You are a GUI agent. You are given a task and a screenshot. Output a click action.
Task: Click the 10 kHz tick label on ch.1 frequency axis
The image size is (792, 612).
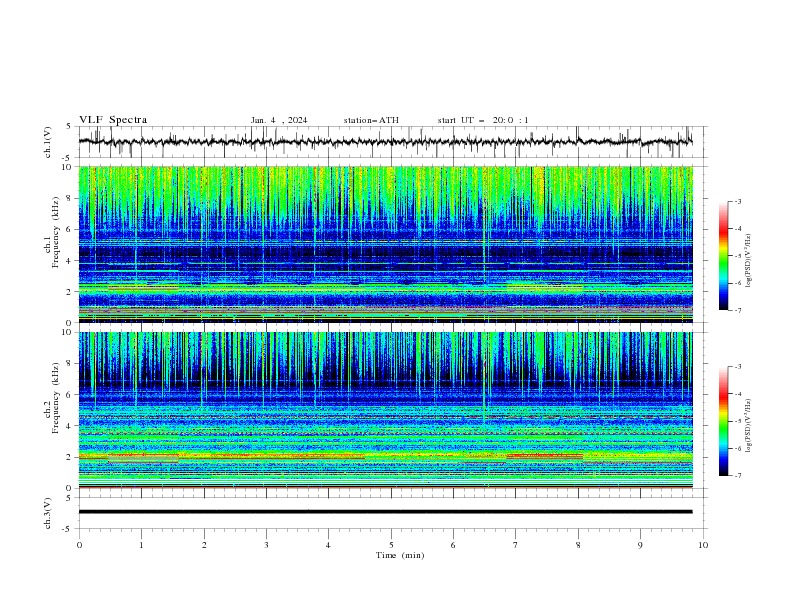point(69,167)
